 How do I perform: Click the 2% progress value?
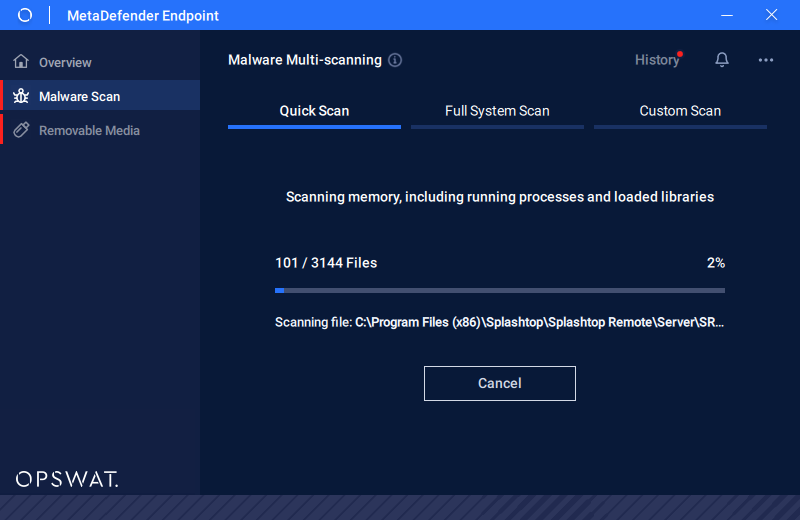pyautogui.click(x=716, y=263)
